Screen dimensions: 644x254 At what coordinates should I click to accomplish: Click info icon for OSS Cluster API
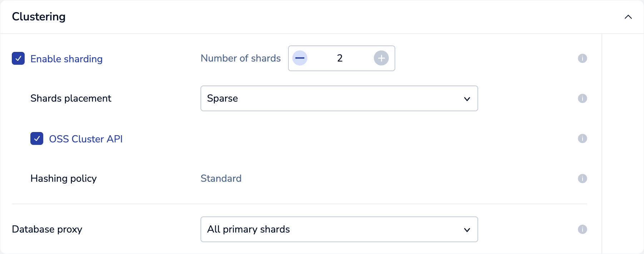point(582,138)
